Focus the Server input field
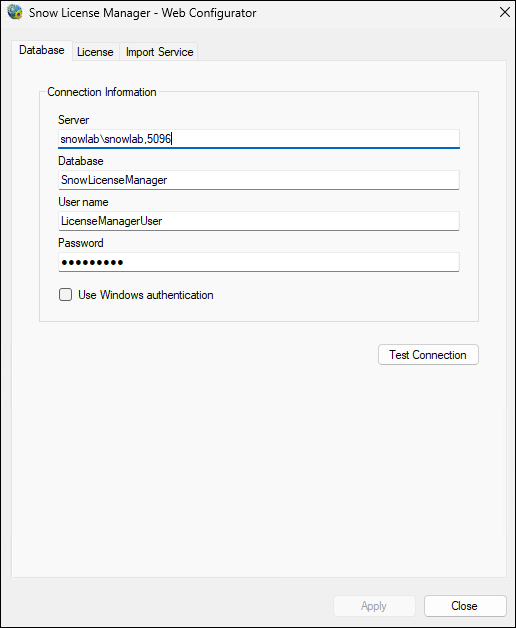The image size is (516, 628). click(x=259, y=139)
